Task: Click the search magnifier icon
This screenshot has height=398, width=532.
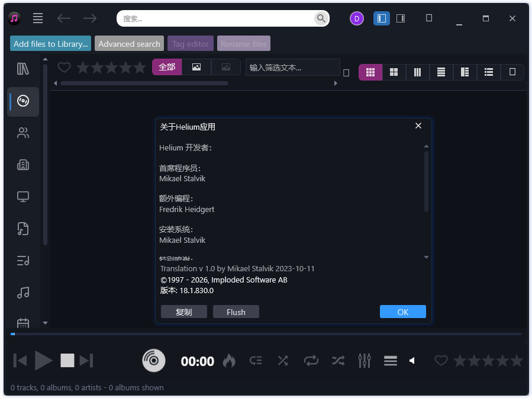Action: (321, 18)
